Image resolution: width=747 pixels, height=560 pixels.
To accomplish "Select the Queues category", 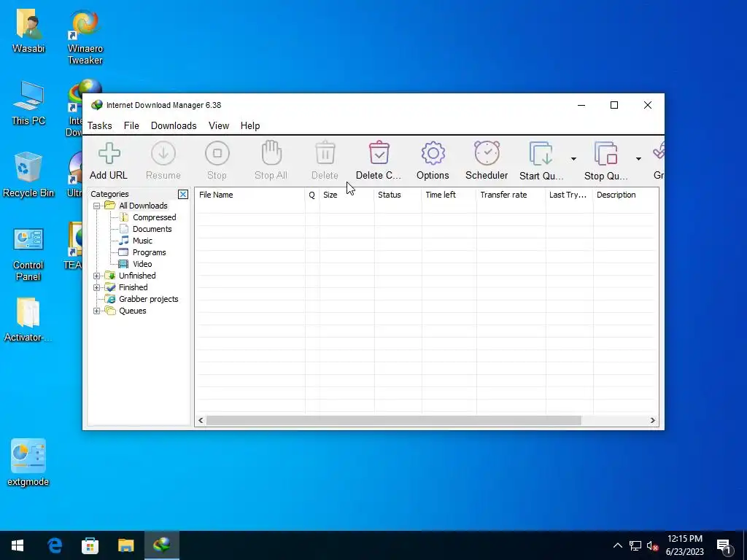I will coord(133,311).
